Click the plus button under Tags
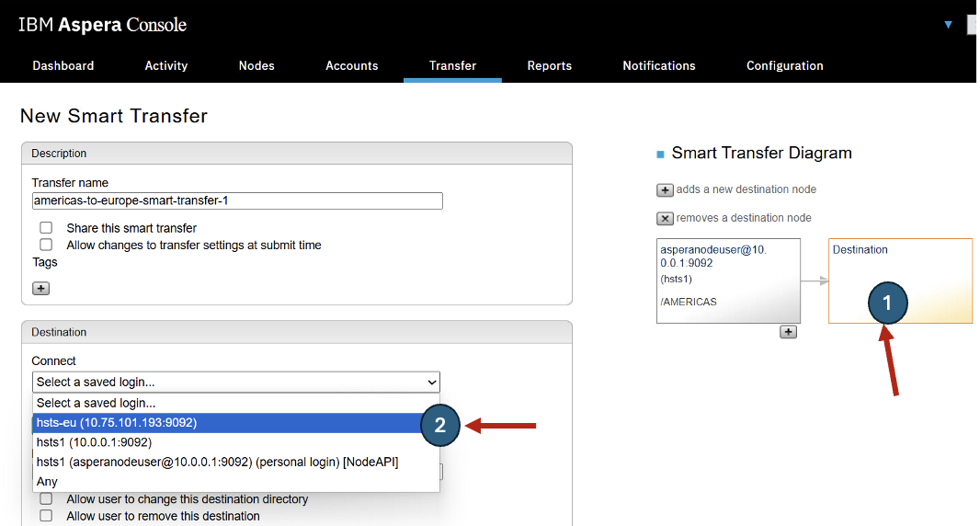The height and width of the screenshot is (526, 980). pos(40,289)
